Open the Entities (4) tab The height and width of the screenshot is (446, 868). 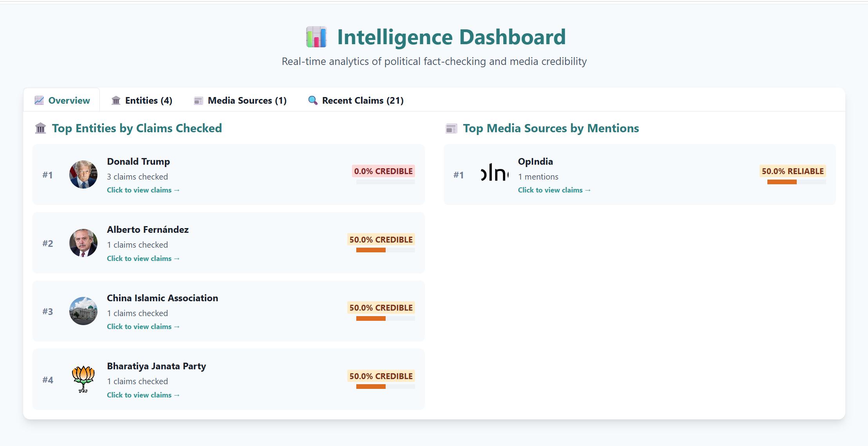click(142, 101)
